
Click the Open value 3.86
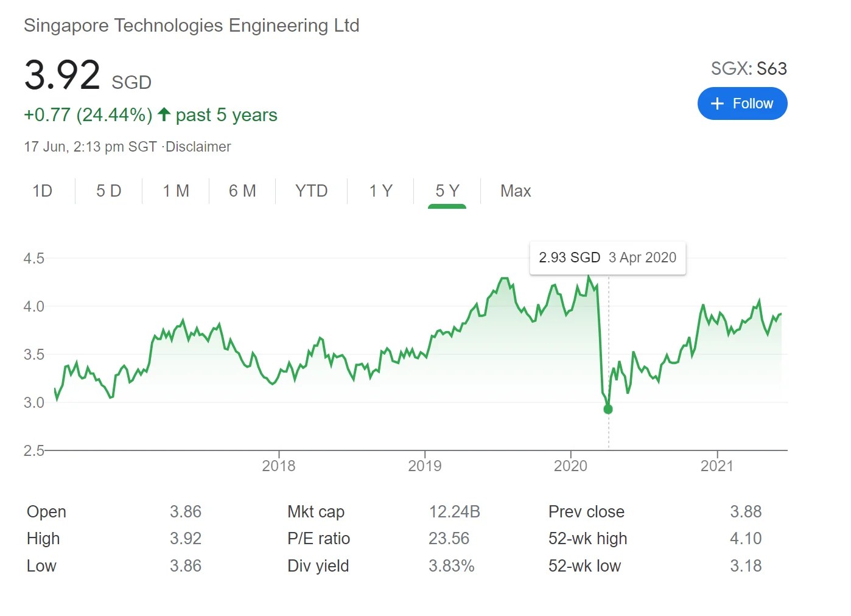[186, 512]
